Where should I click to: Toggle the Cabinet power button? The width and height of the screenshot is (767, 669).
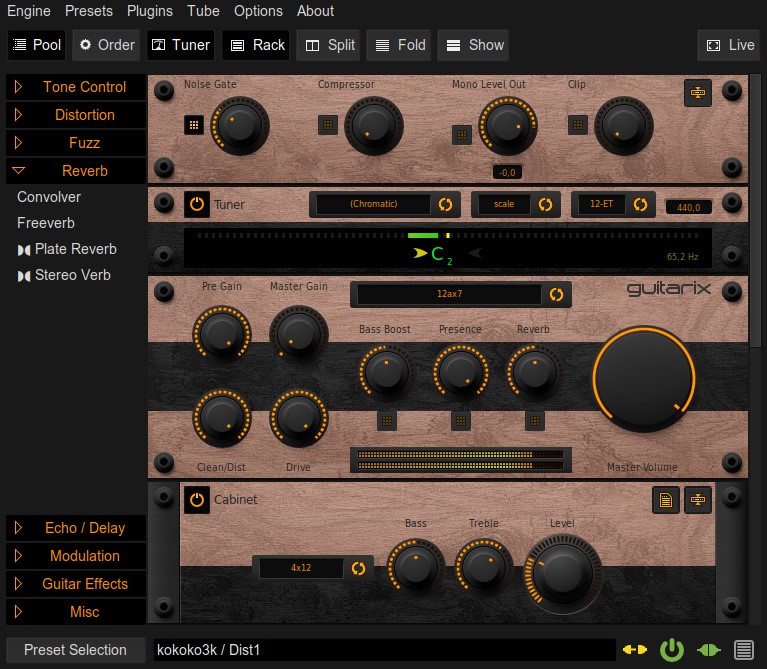[x=197, y=500]
